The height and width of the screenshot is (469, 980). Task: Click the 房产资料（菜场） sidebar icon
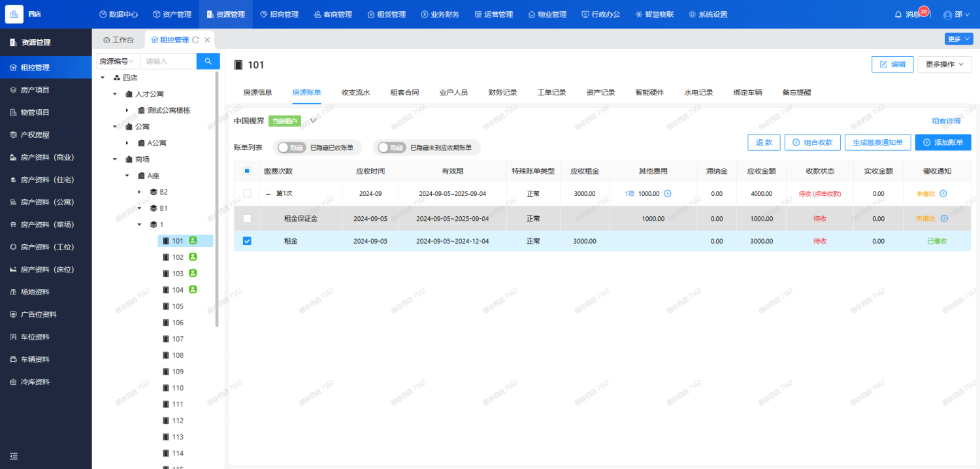click(x=13, y=225)
